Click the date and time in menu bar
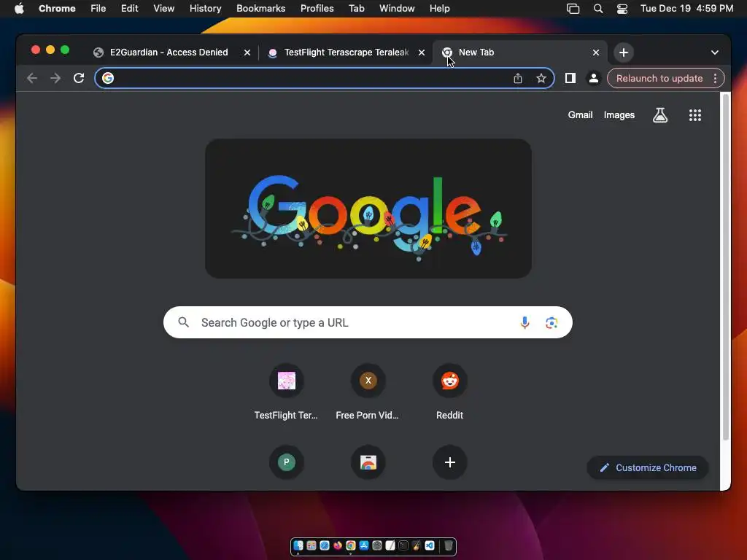Image resolution: width=747 pixels, height=560 pixels. (x=686, y=9)
